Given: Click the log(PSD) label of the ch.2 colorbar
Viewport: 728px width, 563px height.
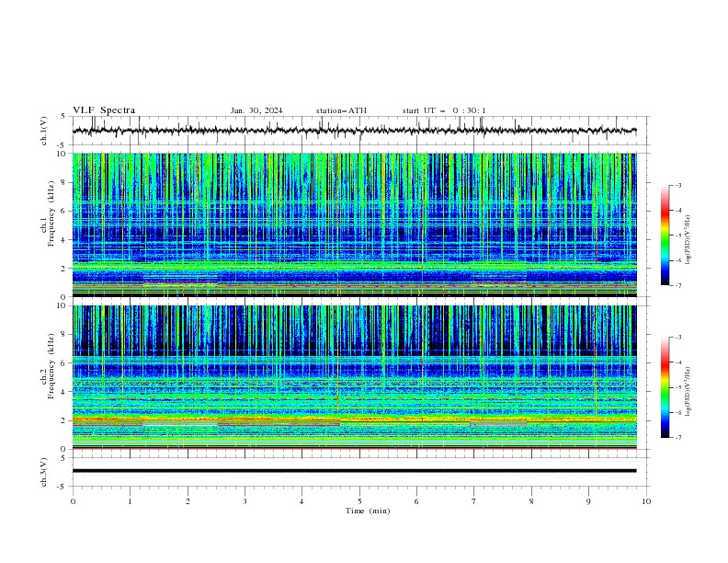Looking at the screenshot, I should (x=688, y=392).
